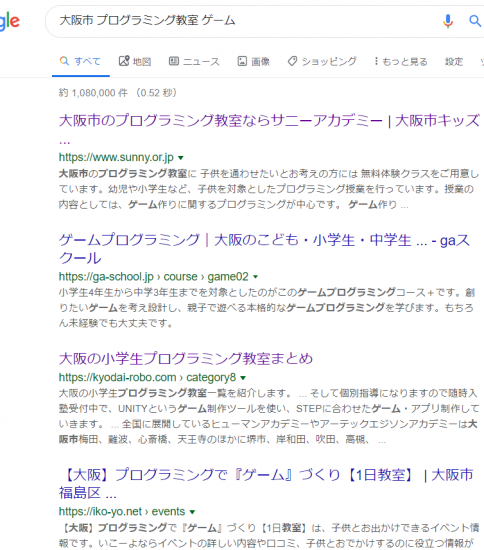Expand the dropdown arrow next to game02

(x=256, y=277)
